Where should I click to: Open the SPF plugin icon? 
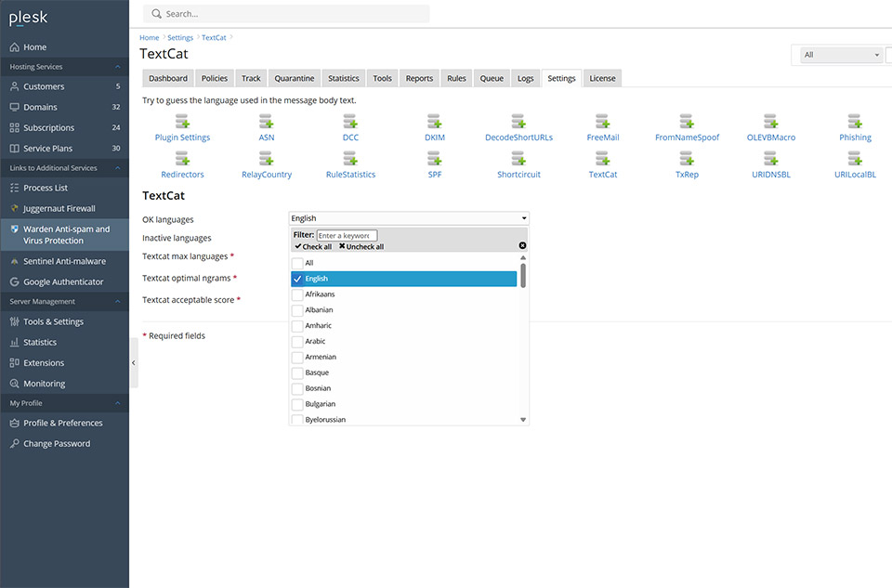435,158
